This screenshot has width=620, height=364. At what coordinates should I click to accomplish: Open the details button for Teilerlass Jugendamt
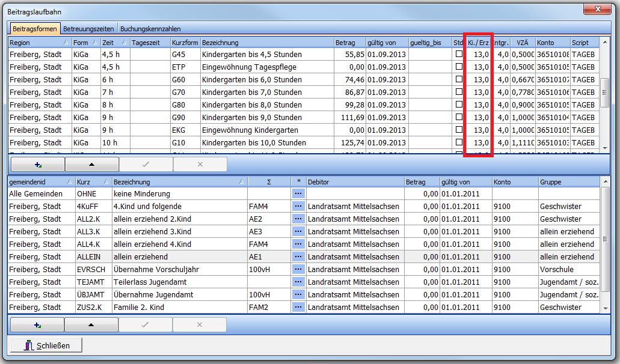(x=298, y=282)
